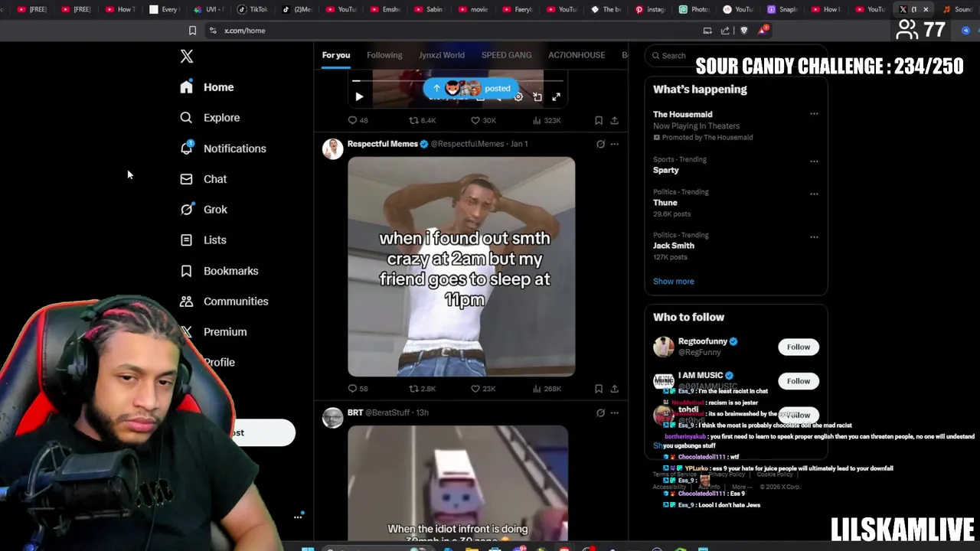Click Grok icon on Respectful Memes post

click(600, 144)
